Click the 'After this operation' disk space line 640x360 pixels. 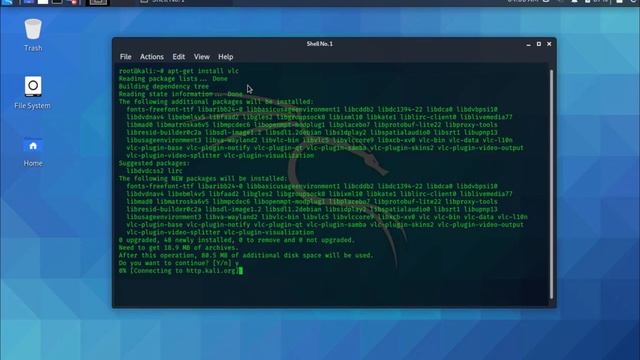[x=246, y=256]
